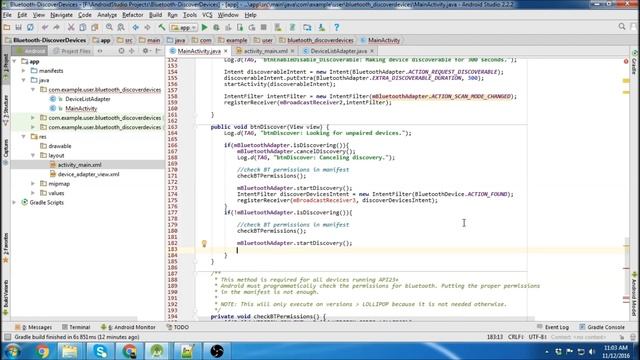This screenshot has height=360, width=640.
Task: Open the VCS menu
Action: point(207,15)
